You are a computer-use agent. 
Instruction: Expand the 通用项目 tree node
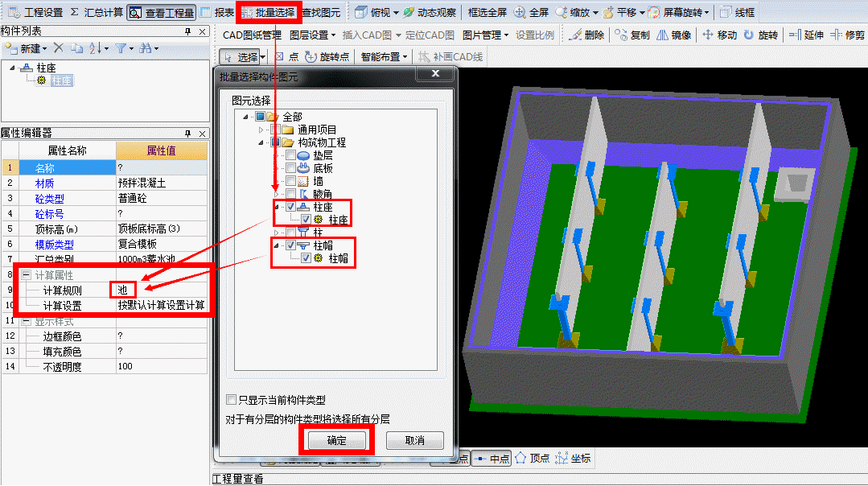point(261,130)
